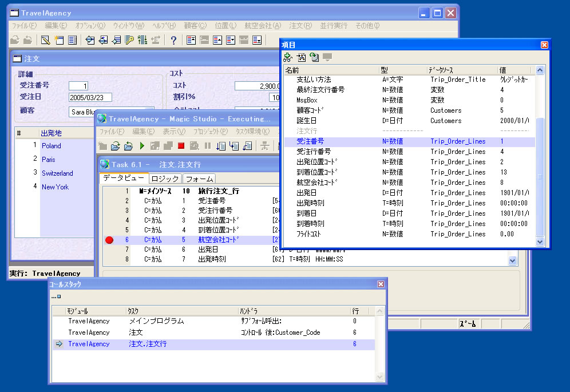The height and width of the screenshot is (392, 570).
Task: Open help with the question mark icon
Action: (173, 40)
